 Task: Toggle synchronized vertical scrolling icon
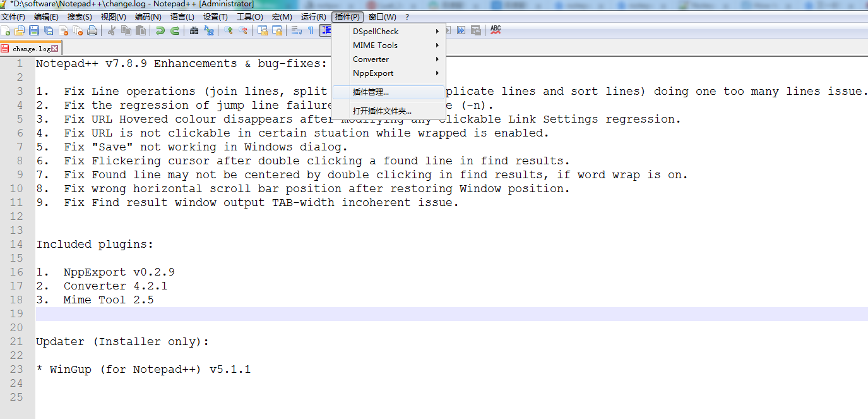263,30
